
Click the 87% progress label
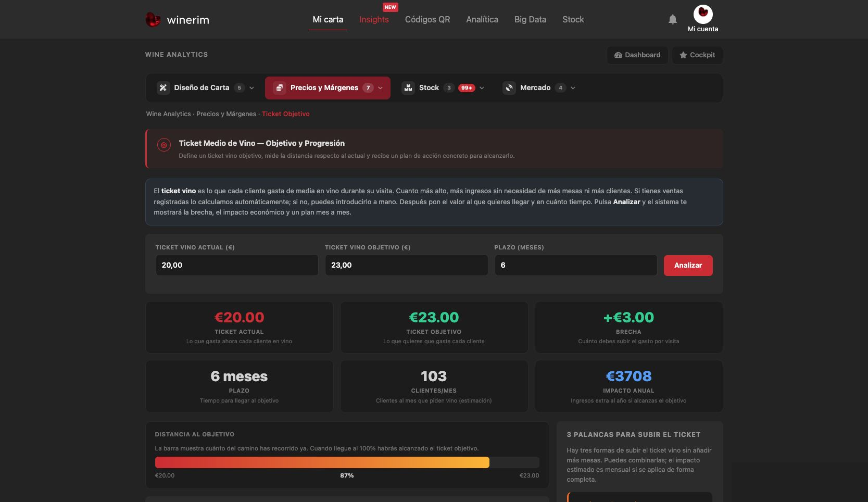tap(347, 476)
